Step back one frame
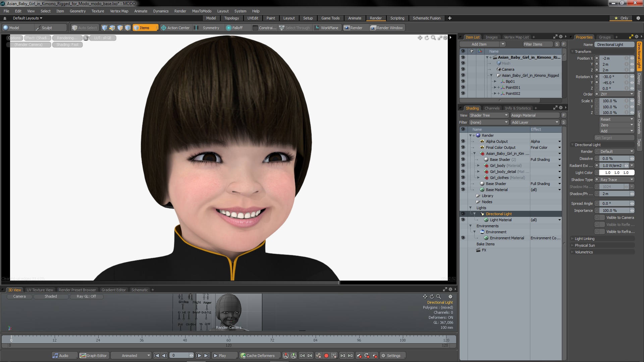The image size is (644, 362). point(164,356)
